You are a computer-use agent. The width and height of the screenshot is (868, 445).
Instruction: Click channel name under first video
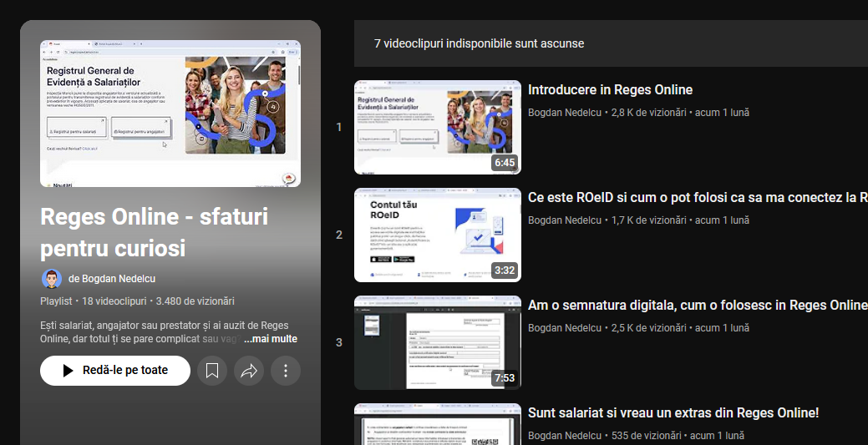click(565, 112)
